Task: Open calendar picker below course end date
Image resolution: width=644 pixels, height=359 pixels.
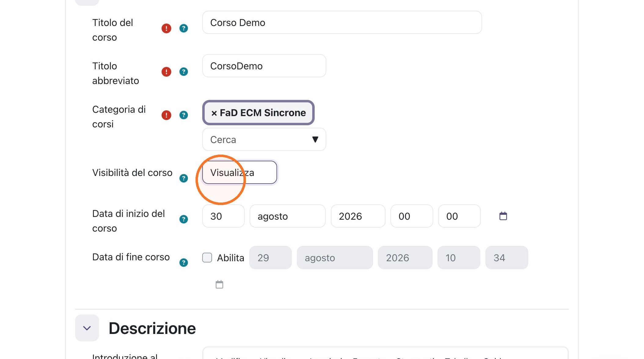Action: coord(219,284)
